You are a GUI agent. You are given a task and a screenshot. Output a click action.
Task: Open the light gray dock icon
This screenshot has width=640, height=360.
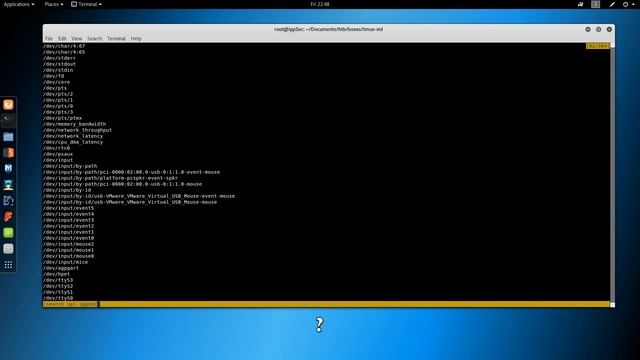[x=8, y=249]
